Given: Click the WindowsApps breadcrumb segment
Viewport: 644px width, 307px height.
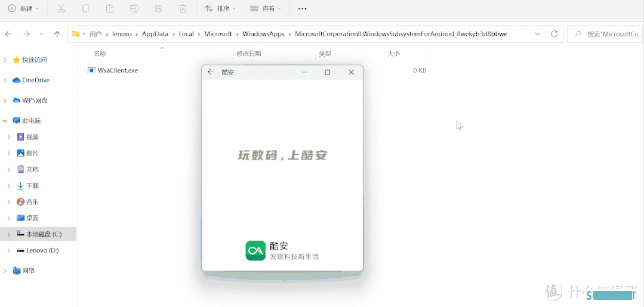Looking at the screenshot, I should pyautogui.click(x=263, y=34).
